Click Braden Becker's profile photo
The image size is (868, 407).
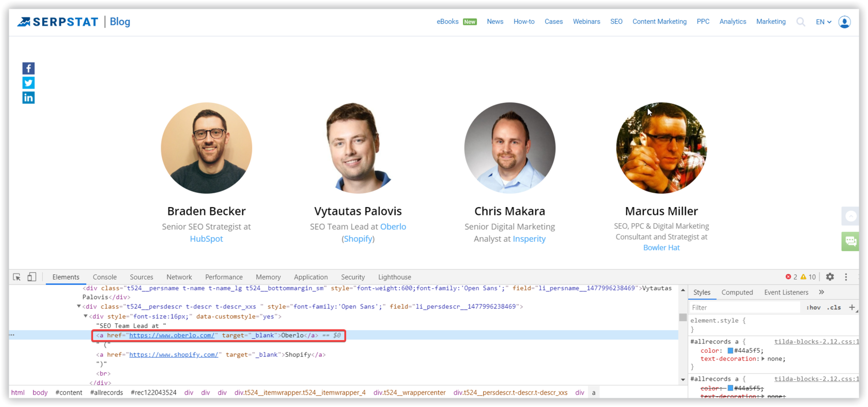coord(206,148)
